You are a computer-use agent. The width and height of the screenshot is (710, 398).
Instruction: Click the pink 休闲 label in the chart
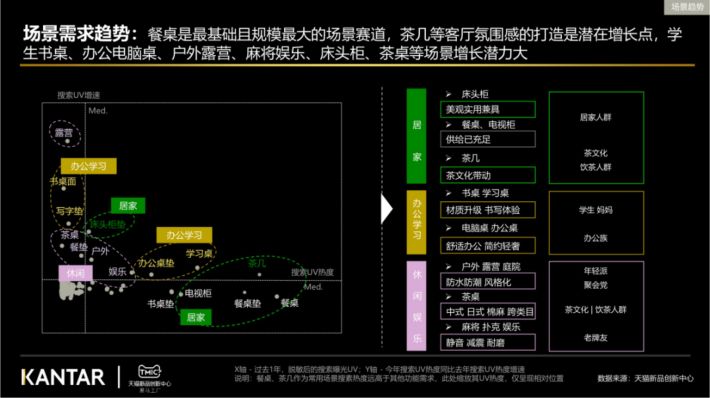[76, 273]
